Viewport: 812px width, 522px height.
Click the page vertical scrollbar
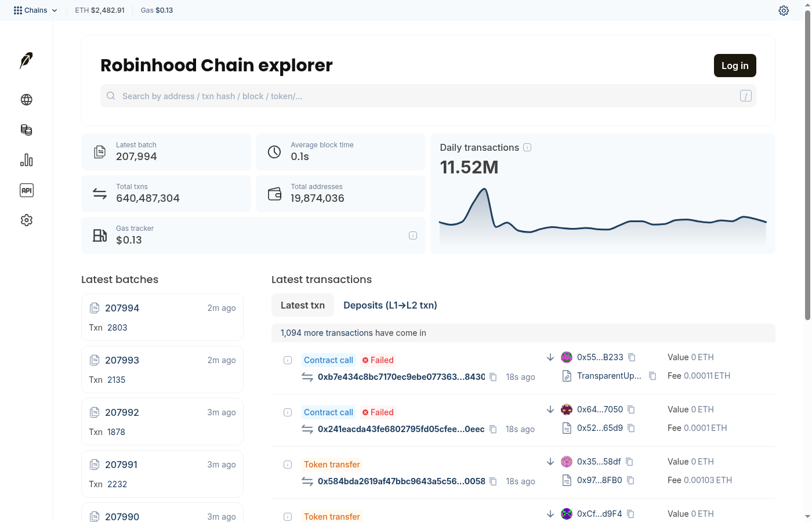(807, 165)
